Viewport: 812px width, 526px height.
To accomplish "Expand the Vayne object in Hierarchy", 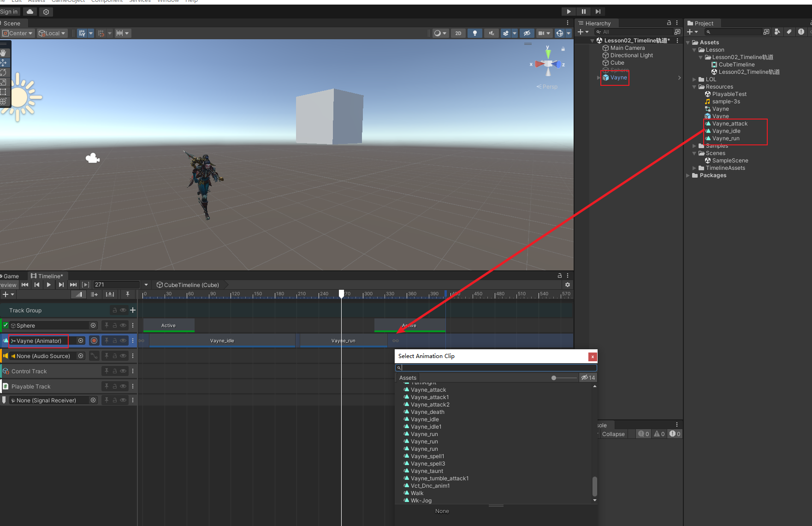I will [x=599, y=78].
